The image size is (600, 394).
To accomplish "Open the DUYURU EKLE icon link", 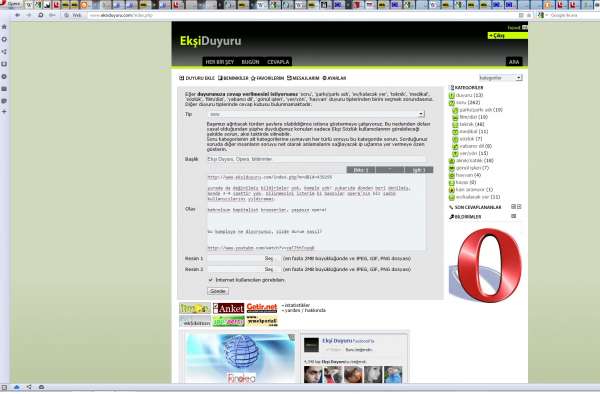I will [x=197, y=78].
